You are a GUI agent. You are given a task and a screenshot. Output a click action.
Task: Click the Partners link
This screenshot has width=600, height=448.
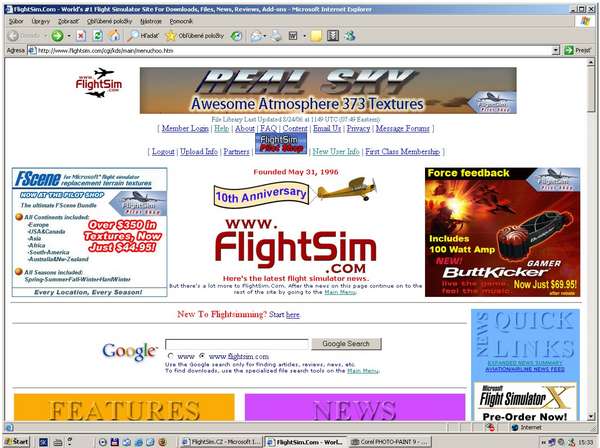(236, 152)
